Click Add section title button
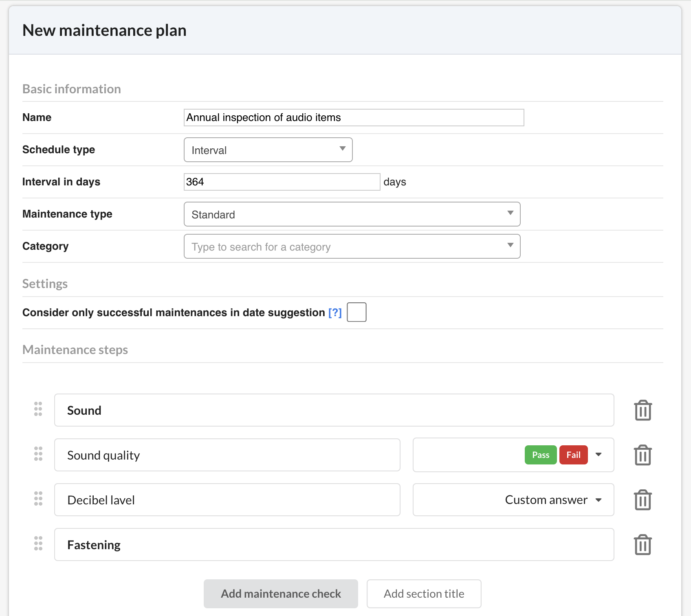 click(x=424, y=594)
